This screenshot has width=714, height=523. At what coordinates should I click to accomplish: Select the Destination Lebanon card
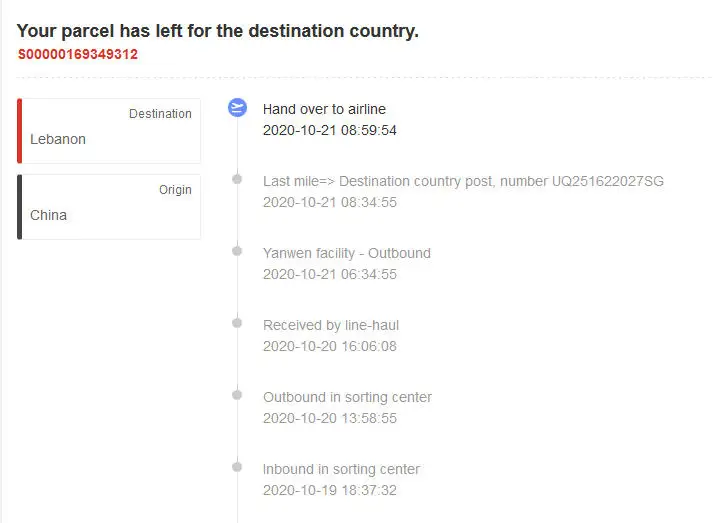click(x=110, y=130)
